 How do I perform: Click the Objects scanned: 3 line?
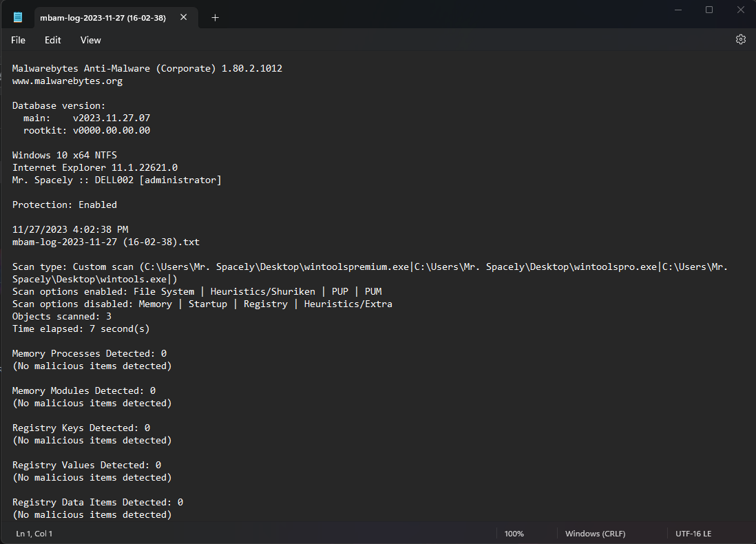(62, 316)
